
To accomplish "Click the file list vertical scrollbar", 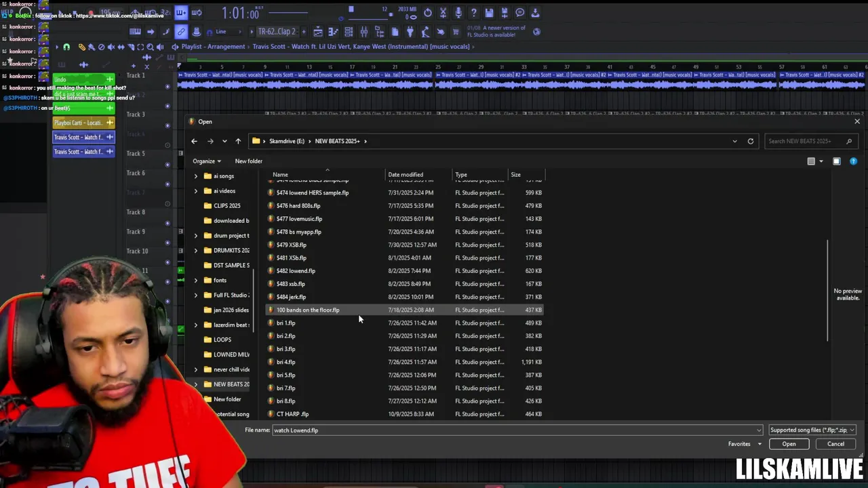I will [x=826, y=290].
